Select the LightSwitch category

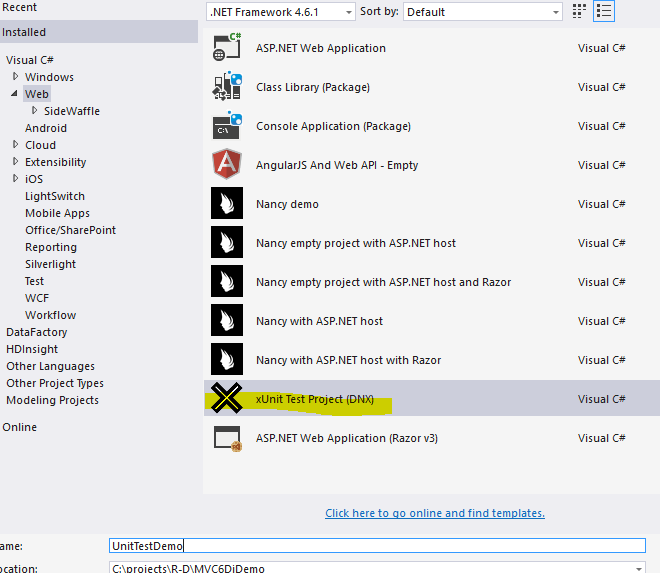point(55,196)
